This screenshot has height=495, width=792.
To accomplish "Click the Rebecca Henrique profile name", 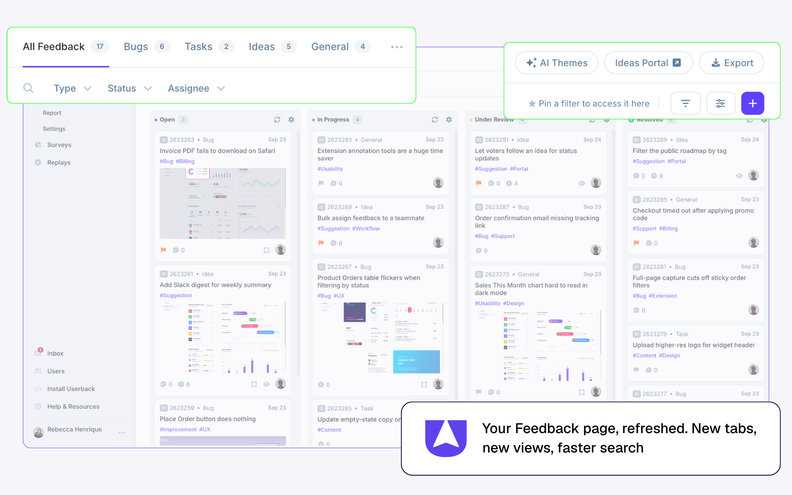I will pyautogui.click(x=74, y=429).
